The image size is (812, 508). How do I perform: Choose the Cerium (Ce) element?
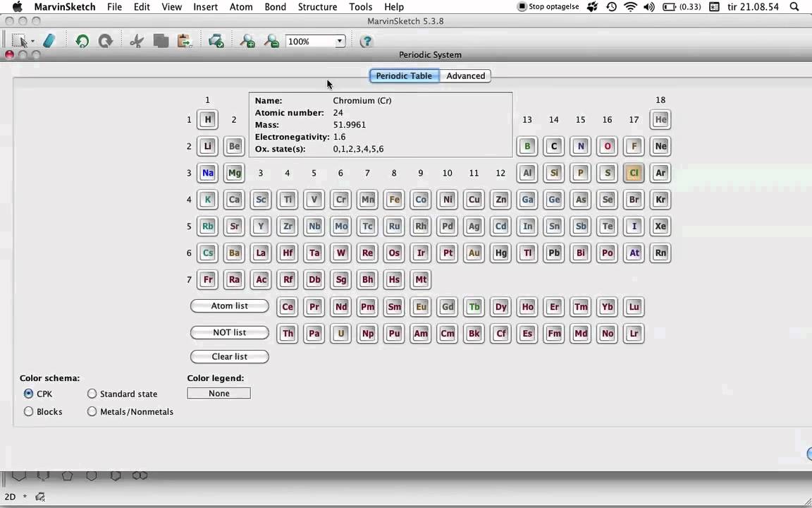(x=288, y=307)
